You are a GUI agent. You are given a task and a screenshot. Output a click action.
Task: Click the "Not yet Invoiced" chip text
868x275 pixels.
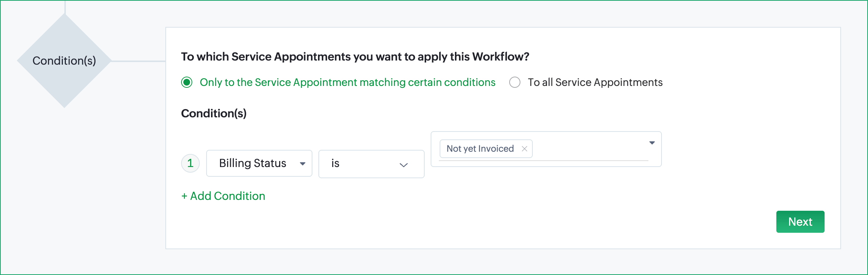click(480, 149)
